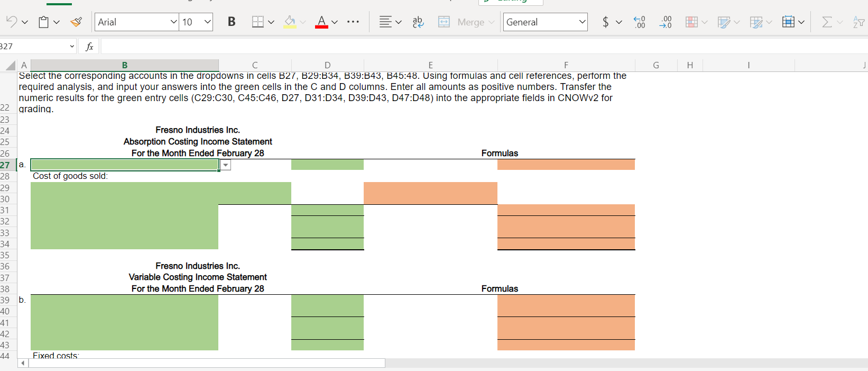Select column G header

pyautogui.click(x=656, y=65)
